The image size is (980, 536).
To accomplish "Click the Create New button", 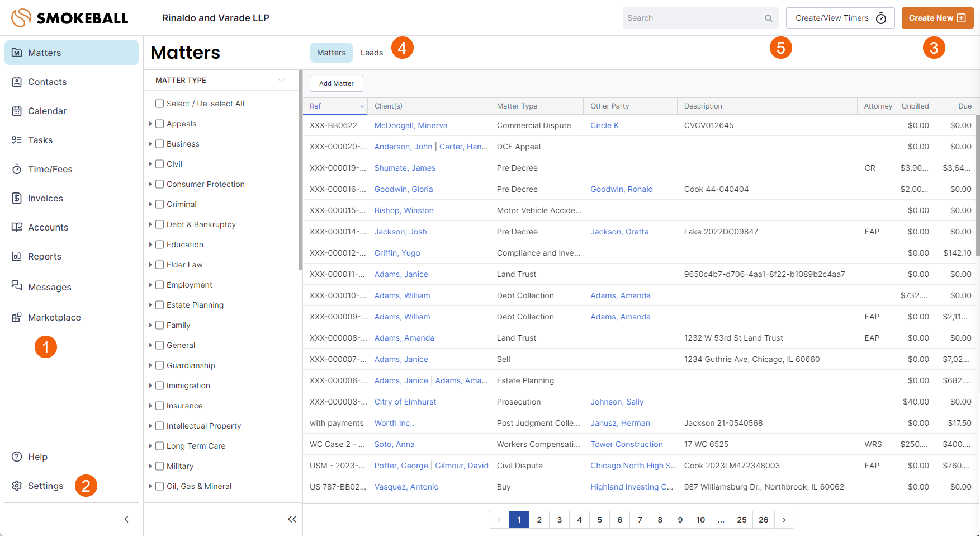I will (x=938, y=18).
